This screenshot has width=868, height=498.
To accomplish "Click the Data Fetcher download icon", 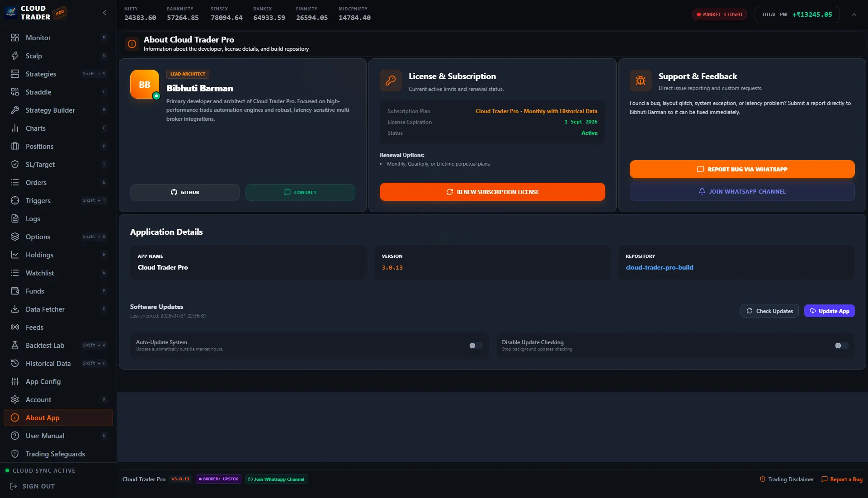I will [x=15, y=309].
